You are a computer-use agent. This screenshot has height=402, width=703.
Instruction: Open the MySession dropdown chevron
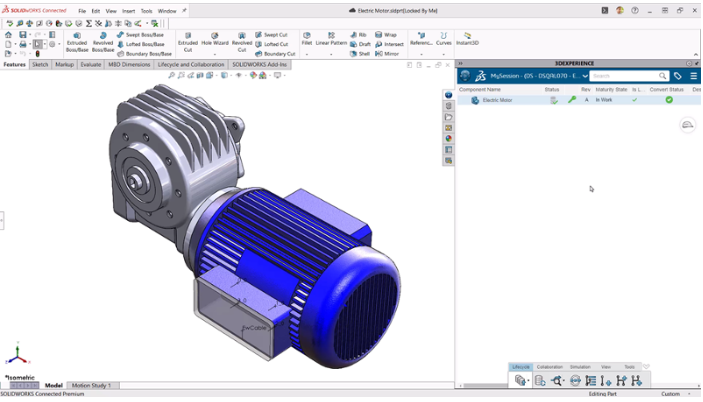(x=585, y=76)
